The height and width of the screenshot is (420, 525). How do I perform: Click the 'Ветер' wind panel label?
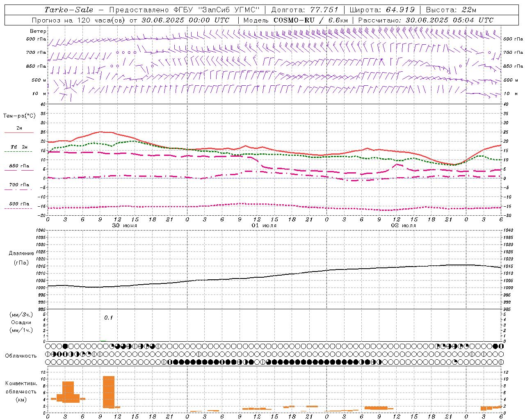[38, 31]
